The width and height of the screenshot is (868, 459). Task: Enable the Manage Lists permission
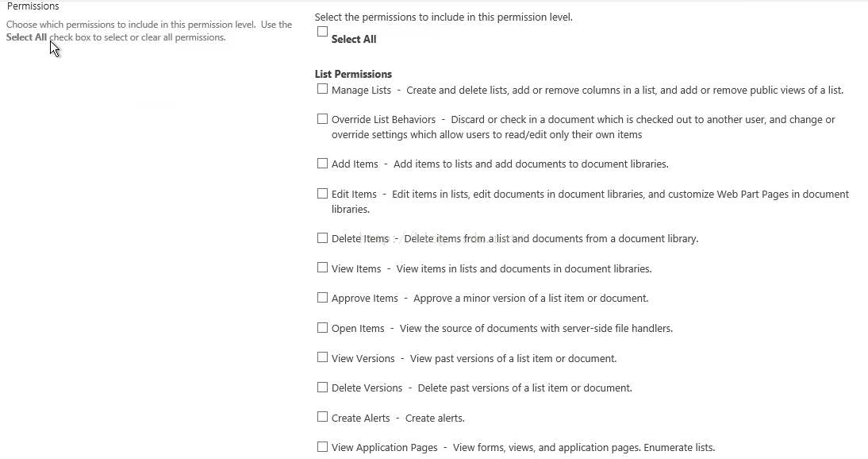click(322, 89)
